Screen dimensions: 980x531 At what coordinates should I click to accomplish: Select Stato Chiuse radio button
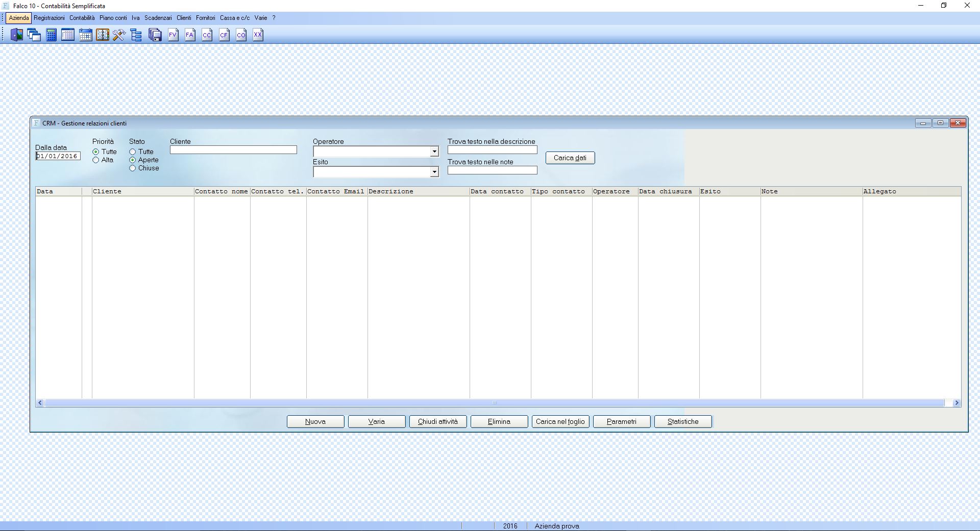coord(133,168)
